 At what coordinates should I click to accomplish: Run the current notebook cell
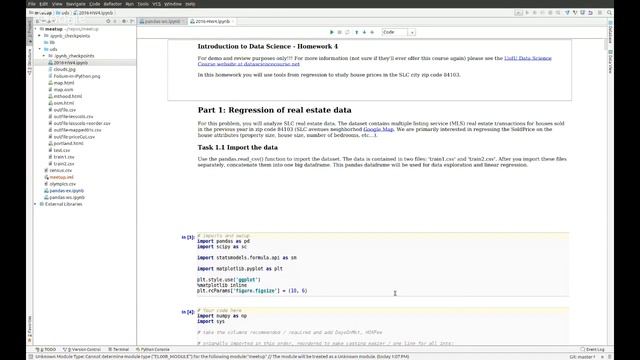(x=331, y=32)
